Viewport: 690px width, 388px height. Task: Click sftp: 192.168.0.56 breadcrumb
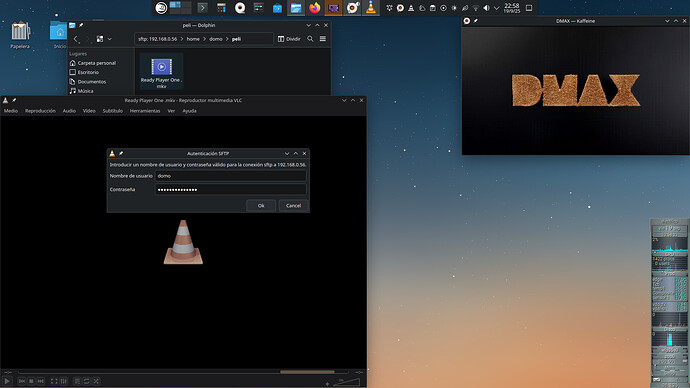click(x=158, y=39)
